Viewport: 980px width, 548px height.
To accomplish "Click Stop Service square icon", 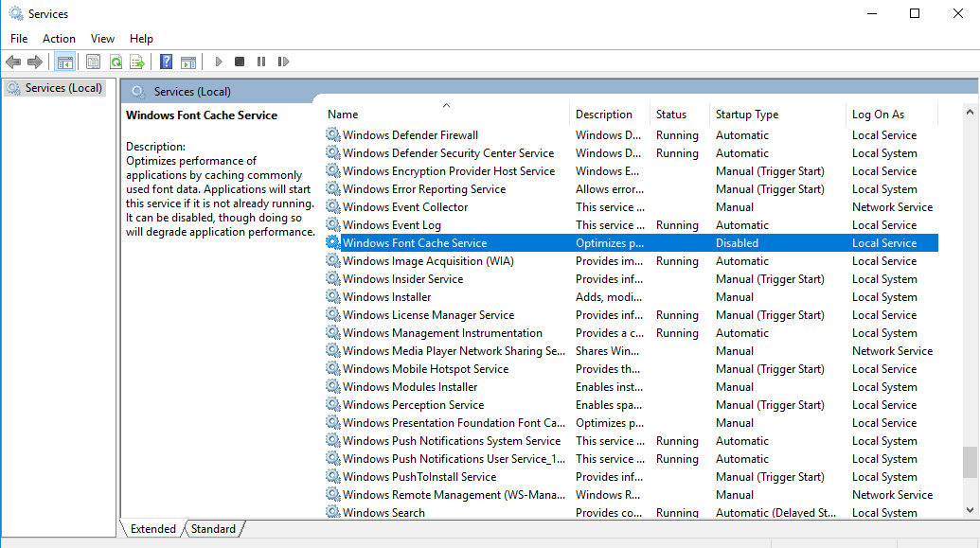I will coord(240,62).
